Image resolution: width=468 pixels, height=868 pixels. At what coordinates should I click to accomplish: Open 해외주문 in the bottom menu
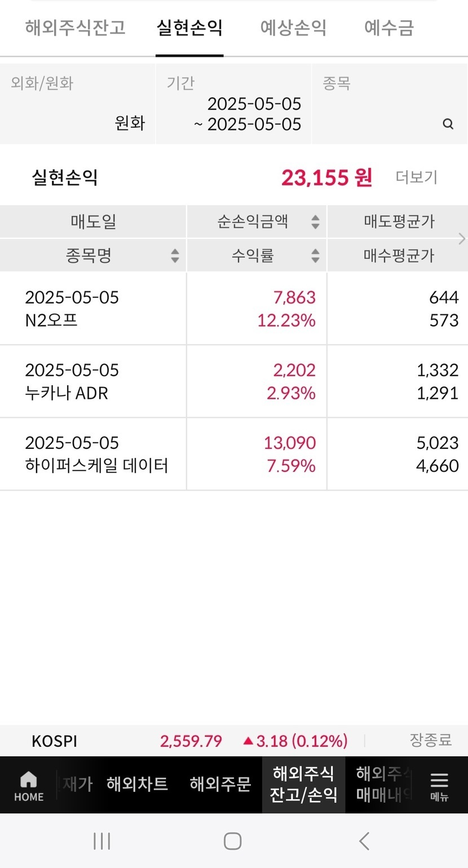tap(220, 784)
